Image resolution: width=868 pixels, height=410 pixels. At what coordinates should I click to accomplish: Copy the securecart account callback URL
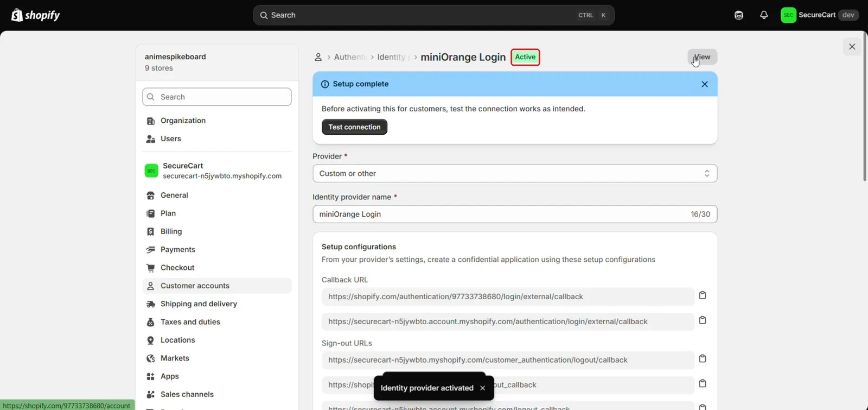(703, 320)
